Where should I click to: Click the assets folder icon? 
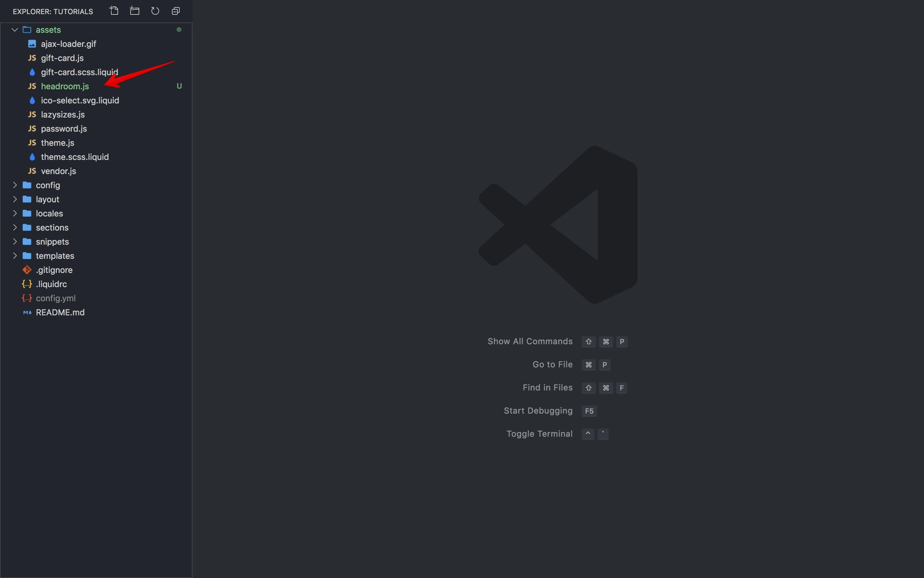point(27,30)
